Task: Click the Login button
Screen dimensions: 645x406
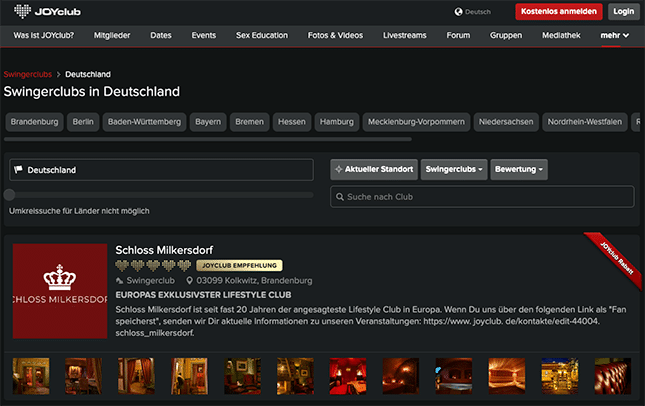Action: point(623,12)
